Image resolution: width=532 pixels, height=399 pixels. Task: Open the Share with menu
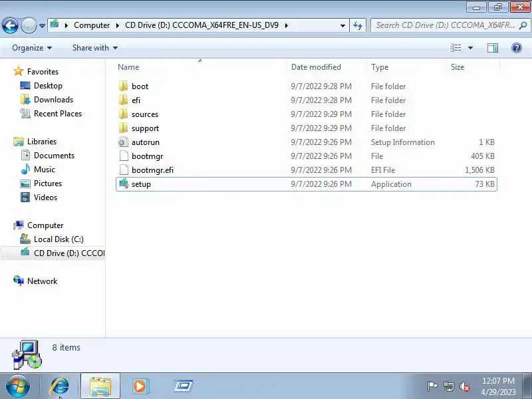point(95,48)
